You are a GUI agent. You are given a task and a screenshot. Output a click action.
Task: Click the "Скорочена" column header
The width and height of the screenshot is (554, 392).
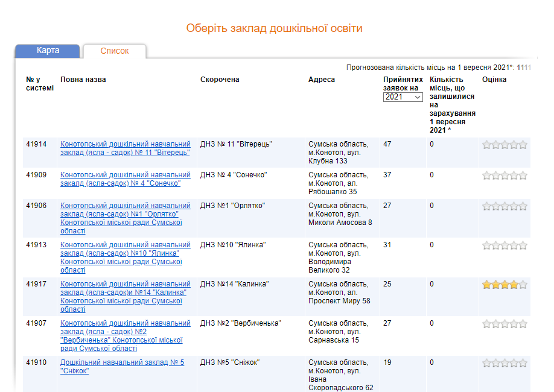[x=220, y=80]
